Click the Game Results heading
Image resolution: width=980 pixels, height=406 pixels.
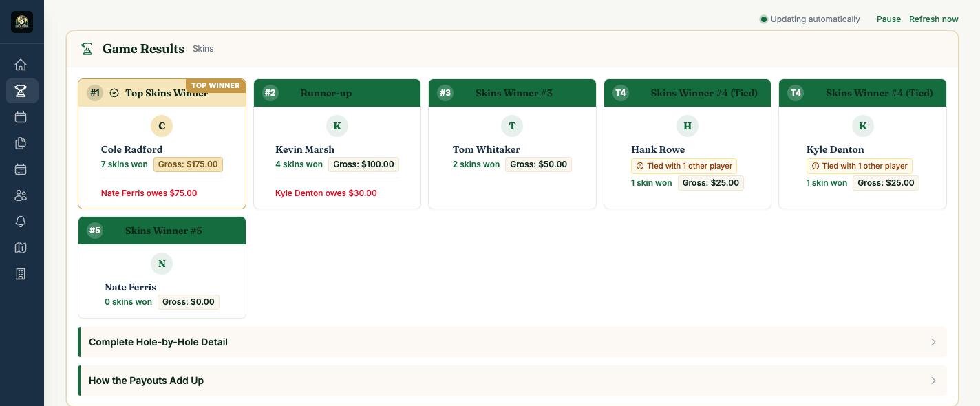(143, 49)
